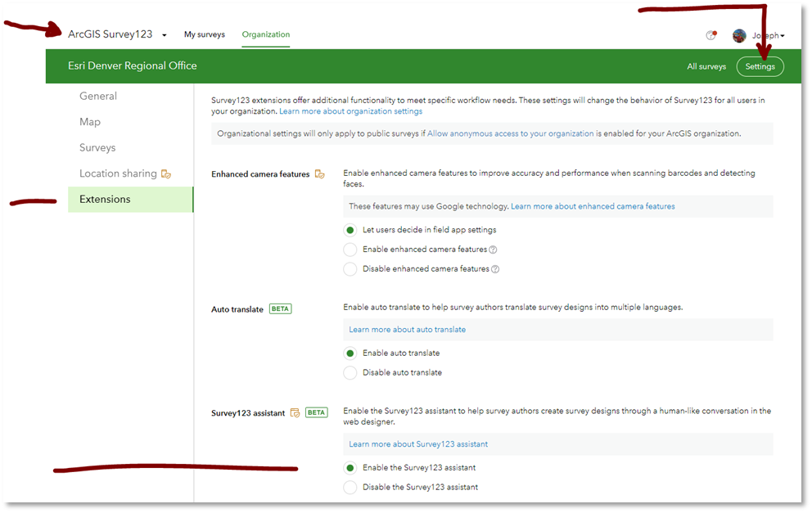Open the Location sharing settings section
The image size is (812, 513).
(x=118, y=173)
